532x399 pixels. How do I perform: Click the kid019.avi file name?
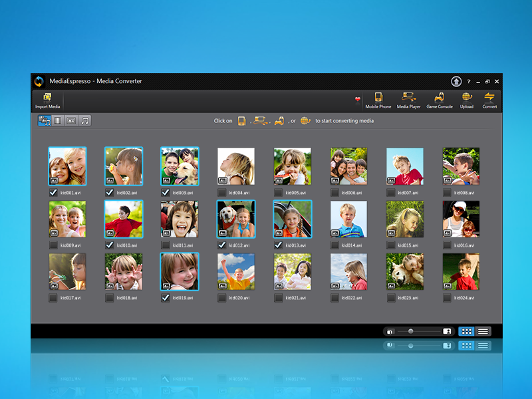(x=183, y=298)
